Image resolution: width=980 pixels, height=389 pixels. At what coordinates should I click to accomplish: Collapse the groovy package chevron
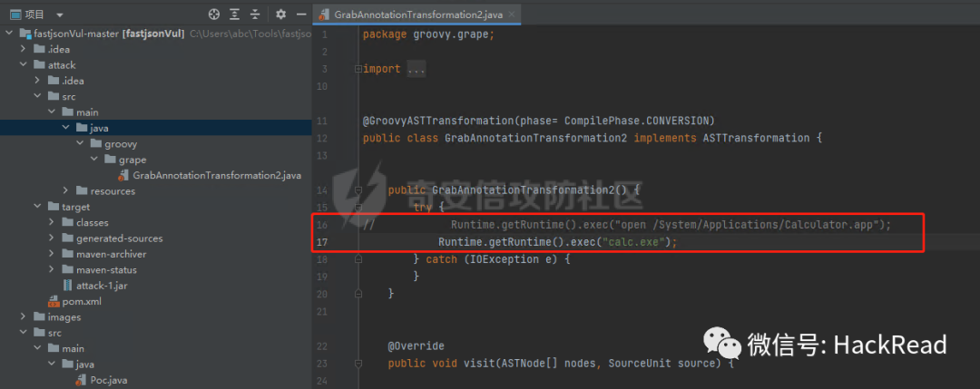pos(79,143)
